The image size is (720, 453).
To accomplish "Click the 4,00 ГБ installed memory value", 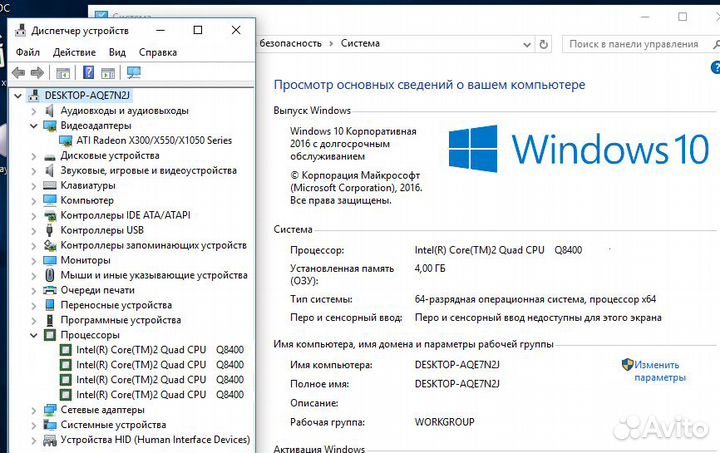I will [x=430, y=268].
